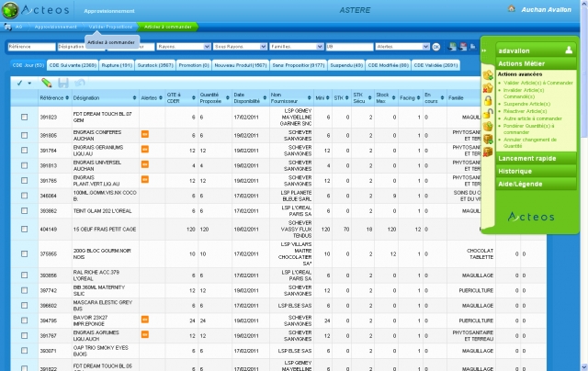This screenshot has width=588, height=371.
Task: Click the red export icon in filter bar
Action: [x=463, y=47]
